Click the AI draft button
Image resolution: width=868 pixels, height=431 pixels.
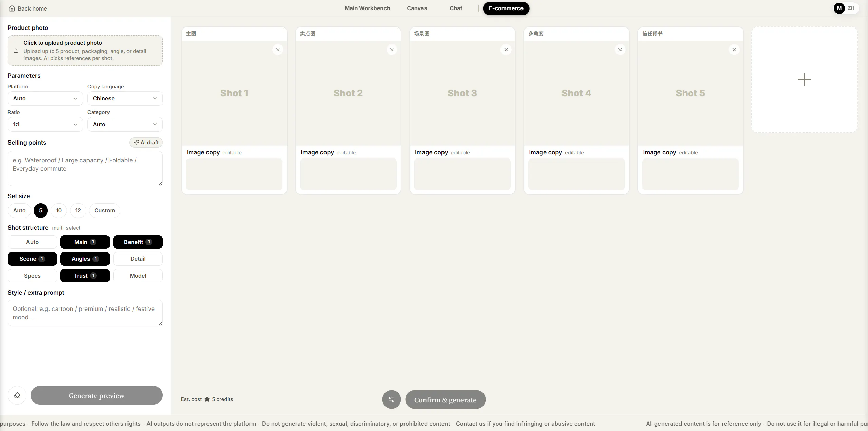pos(146,143)
